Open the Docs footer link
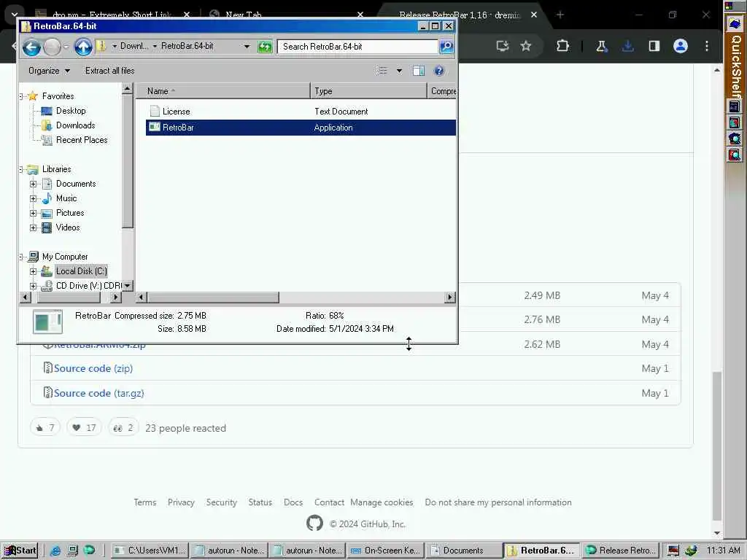747x560 pixels. (x=293, y=502)
